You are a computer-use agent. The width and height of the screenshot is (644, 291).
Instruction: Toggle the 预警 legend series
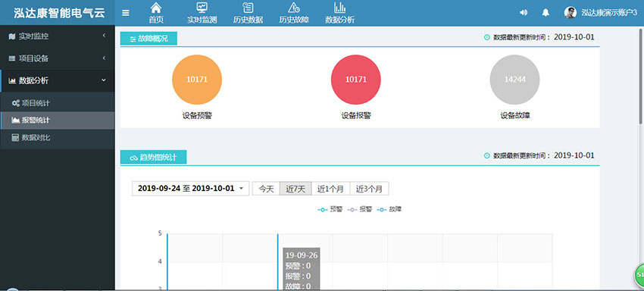point(330,209)
